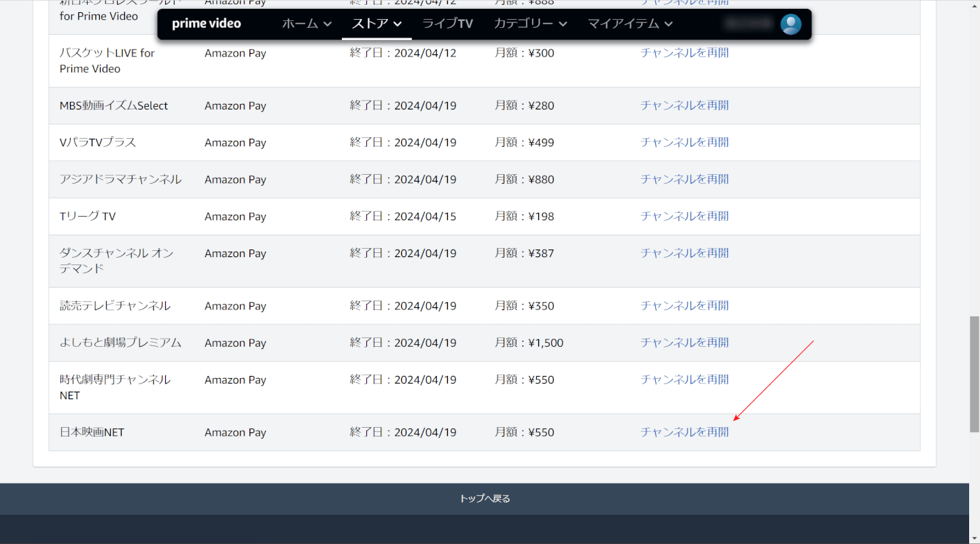Click the 月額：¥280 price
This screenshot has height=544, width=980.
tap(525, 105)
